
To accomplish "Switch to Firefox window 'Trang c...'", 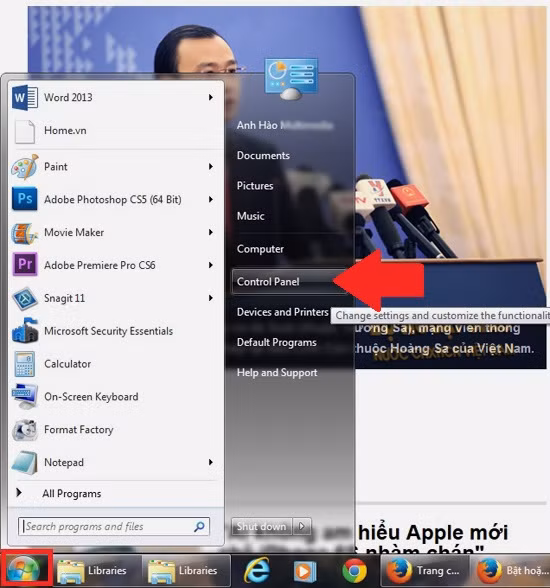I will tap(425, 571).
